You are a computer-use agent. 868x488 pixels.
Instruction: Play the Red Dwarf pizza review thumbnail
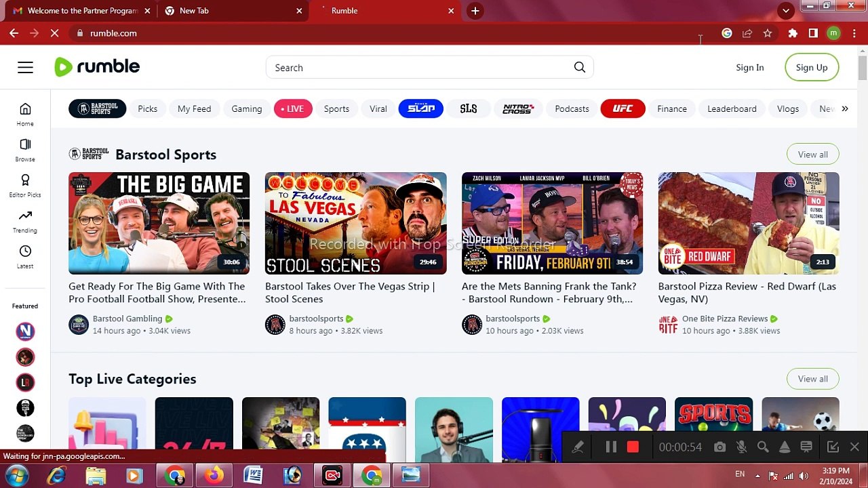[749, 223]
